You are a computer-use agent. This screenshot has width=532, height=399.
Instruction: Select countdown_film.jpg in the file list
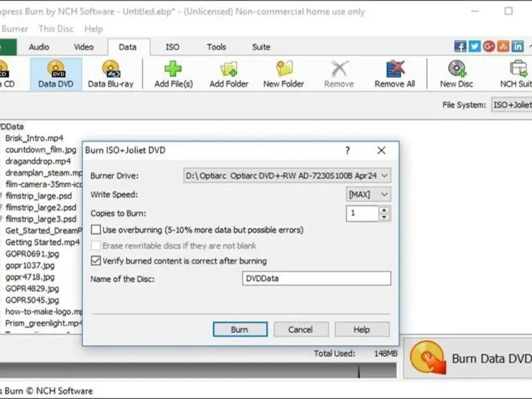tap(41, 150)
